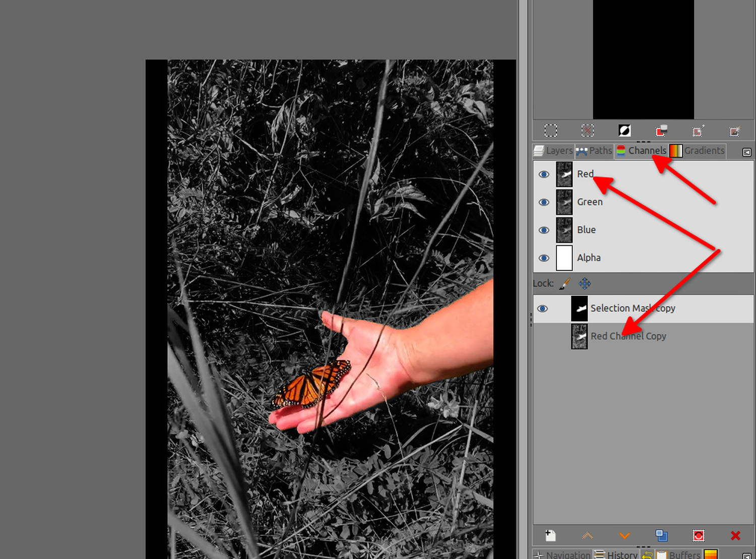Select the Red Channel Copy channel
Image resolution: width=756 pixels, height=559 pixels.
pos(644,336)
